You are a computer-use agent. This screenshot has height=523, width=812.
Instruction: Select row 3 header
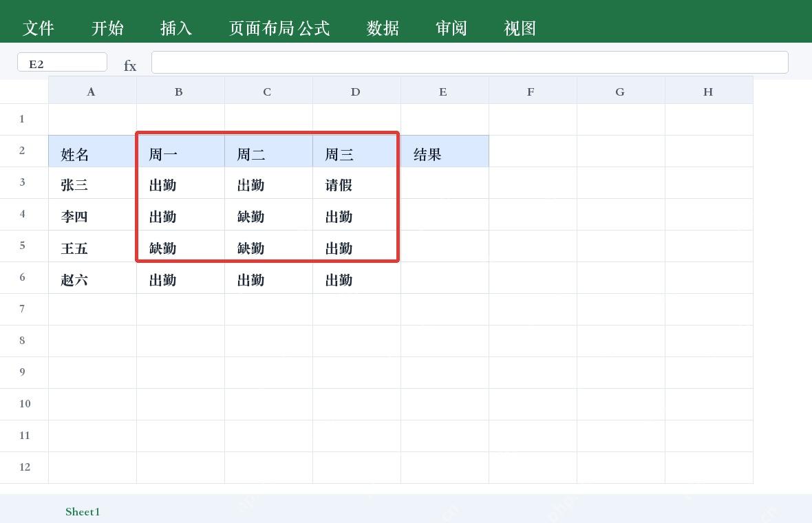tap(24, 182)
